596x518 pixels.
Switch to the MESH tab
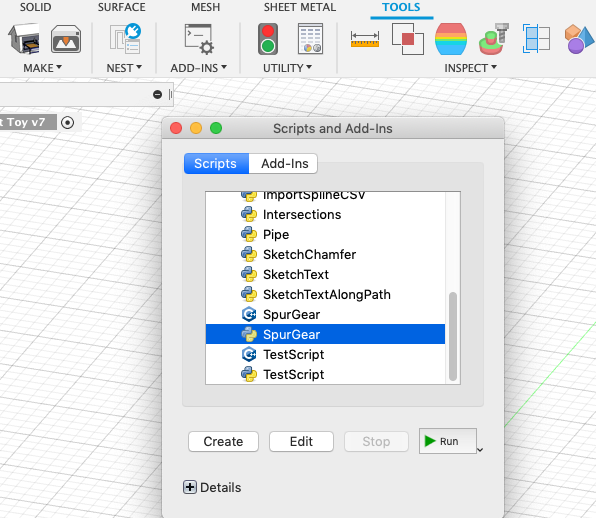[x=205, y=7]
